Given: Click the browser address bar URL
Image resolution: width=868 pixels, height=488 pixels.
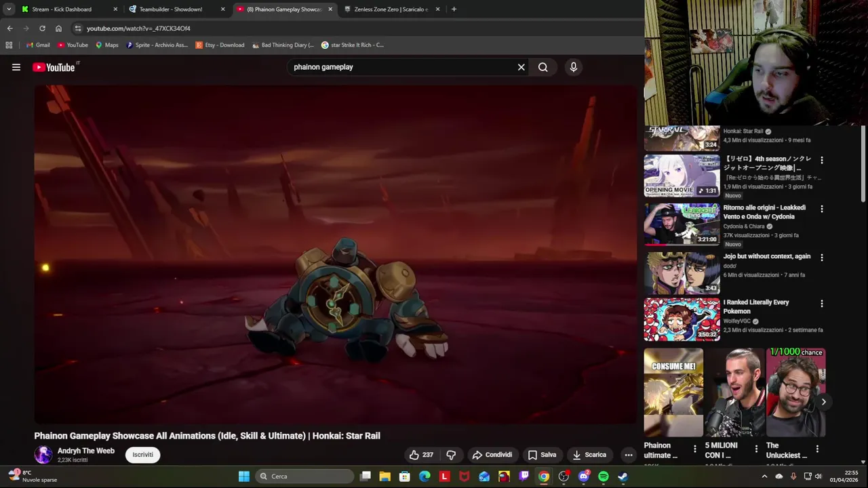Looking at the screenshot, I should click(x=138, y=28).
